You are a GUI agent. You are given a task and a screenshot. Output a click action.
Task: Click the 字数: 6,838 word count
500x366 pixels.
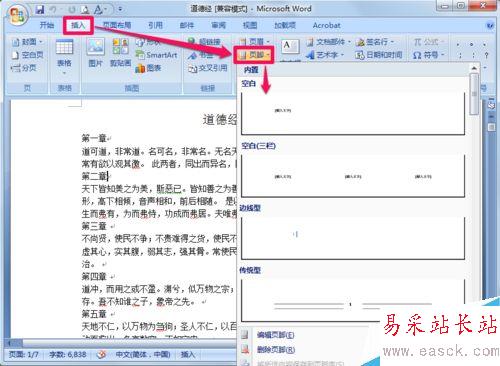point(68,354)
